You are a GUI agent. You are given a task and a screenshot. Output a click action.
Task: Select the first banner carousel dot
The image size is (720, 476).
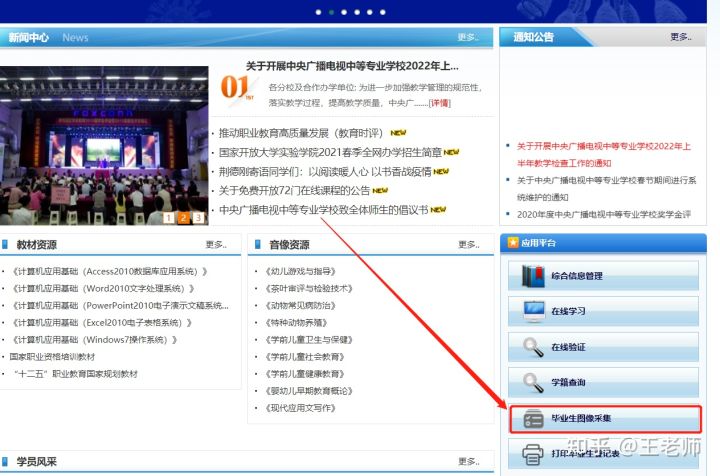coord(318,13)
